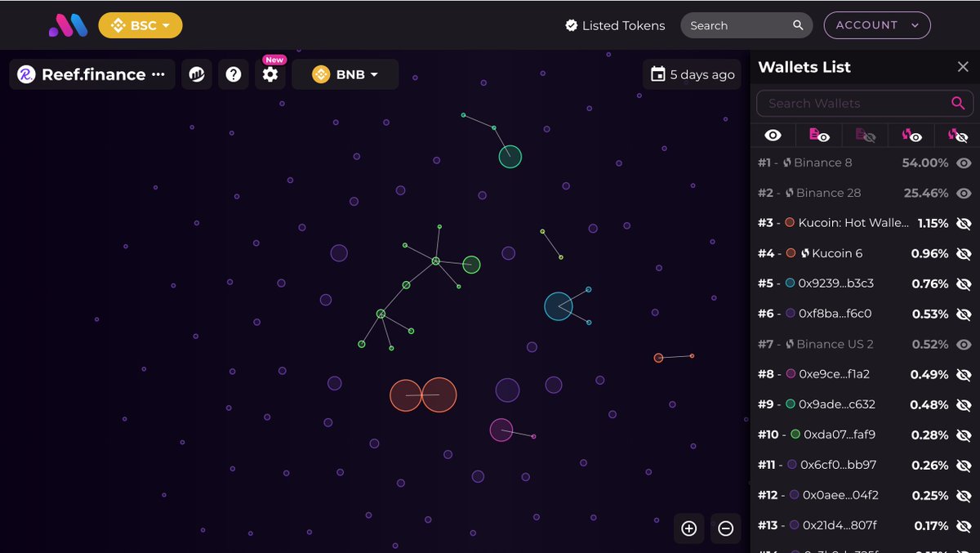
Task: Select wallet 0x21d4...807f in list
Action: 840,525
